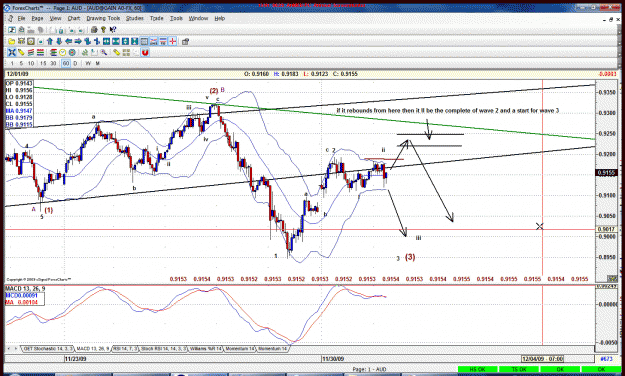Click the left arrow of study tabs

[x=10, y=348]
